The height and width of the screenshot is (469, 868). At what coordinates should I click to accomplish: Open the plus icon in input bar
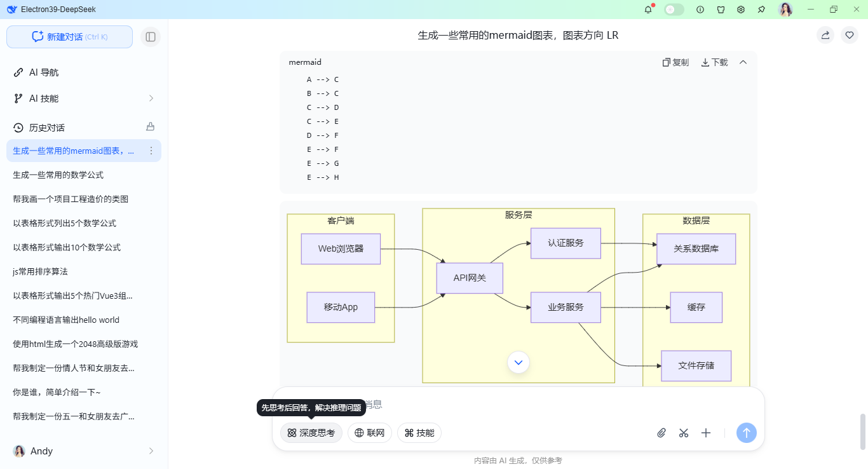tap(706, 433)
